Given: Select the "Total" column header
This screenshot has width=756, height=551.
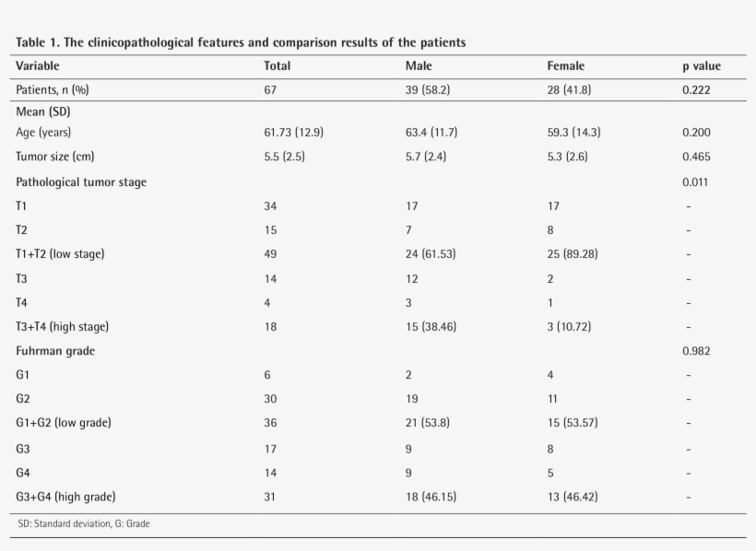Looking at the screenshot, I should coord(277,66).
